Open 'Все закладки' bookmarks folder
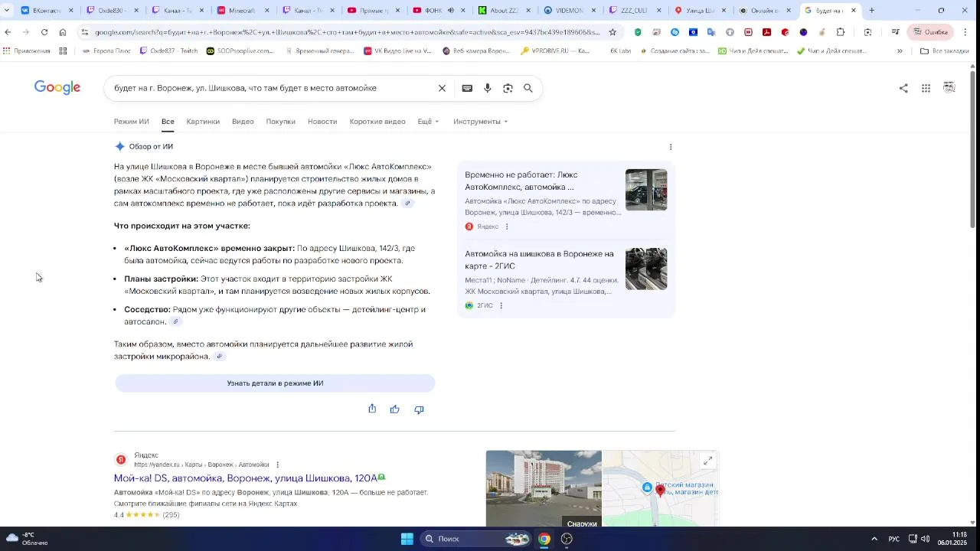 (945, 51)
